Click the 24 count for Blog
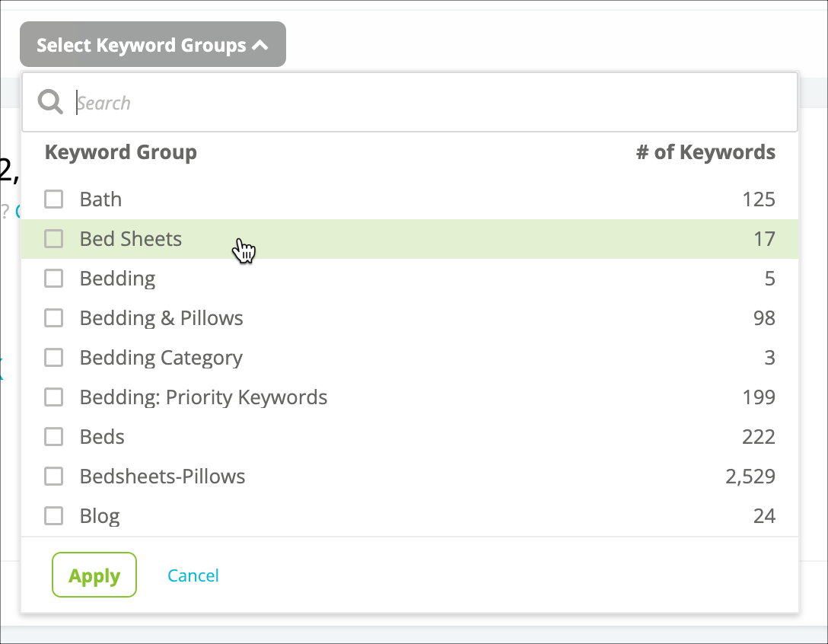The image size is (828, 644). click(764, 516)
